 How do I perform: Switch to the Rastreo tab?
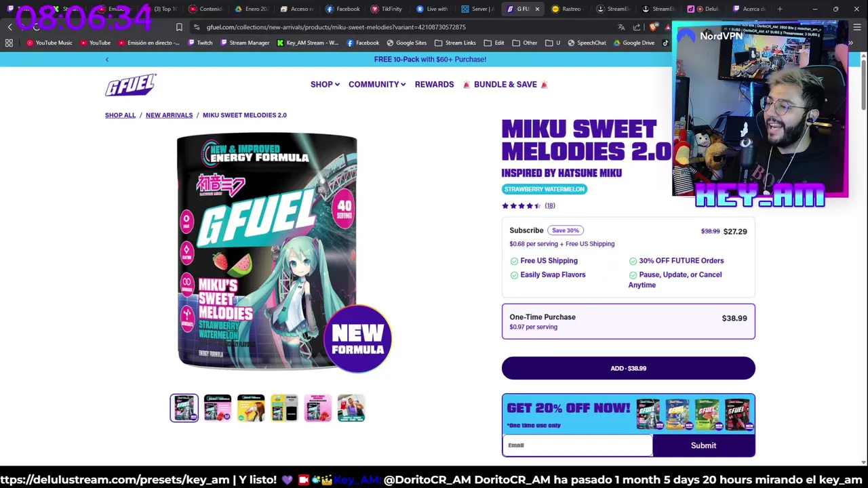(567, 9)
